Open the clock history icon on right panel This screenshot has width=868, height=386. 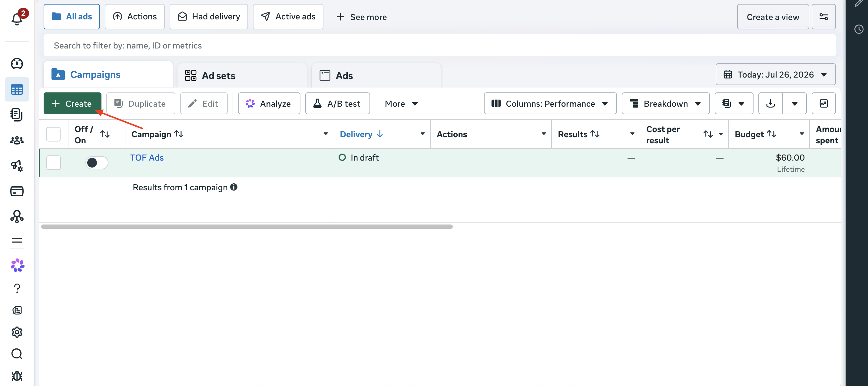(859, 29)
